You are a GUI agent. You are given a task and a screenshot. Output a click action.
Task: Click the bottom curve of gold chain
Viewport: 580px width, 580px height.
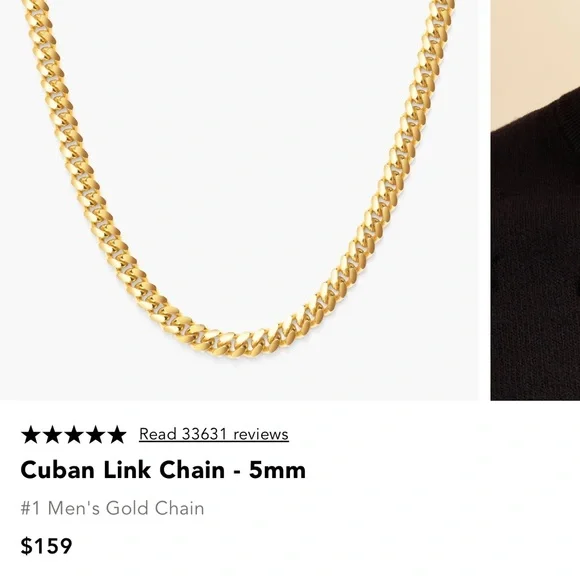[x=237, y=342]
